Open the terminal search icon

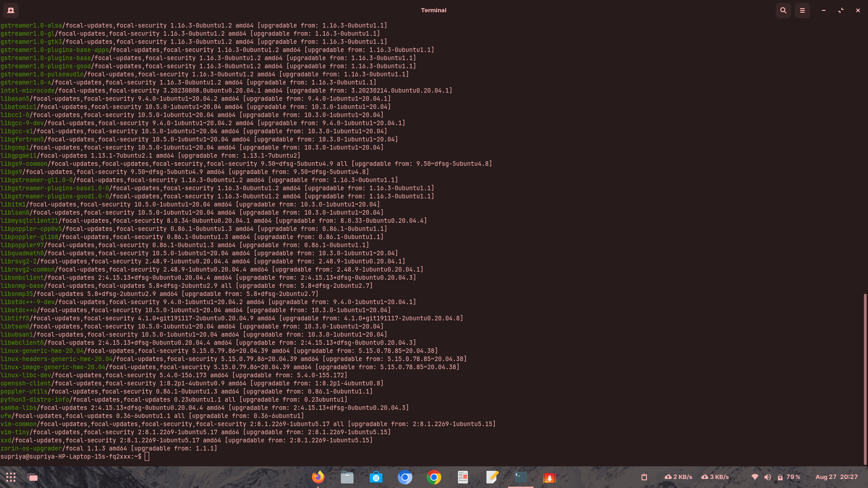click(783, 10)
